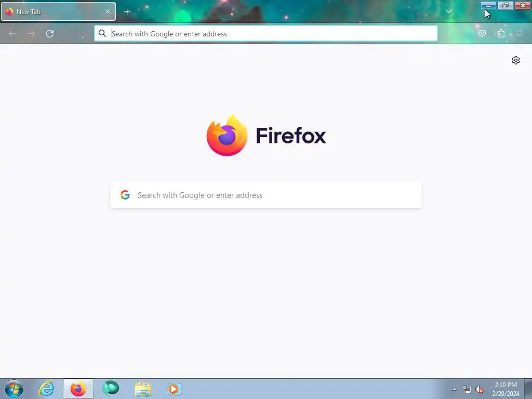Open the Firefox hamburger menu
The image size is (532, 399).
click(x=520, y=33)
